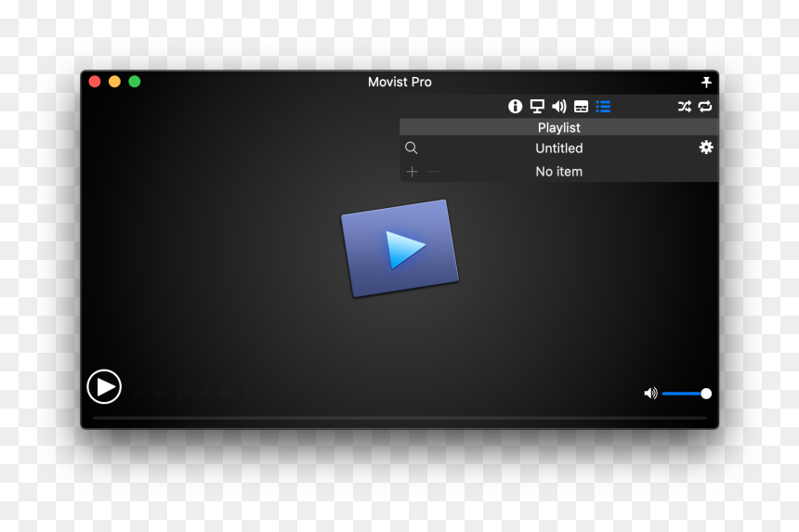Mute audio using the speaker icon

tap(650, 394)
